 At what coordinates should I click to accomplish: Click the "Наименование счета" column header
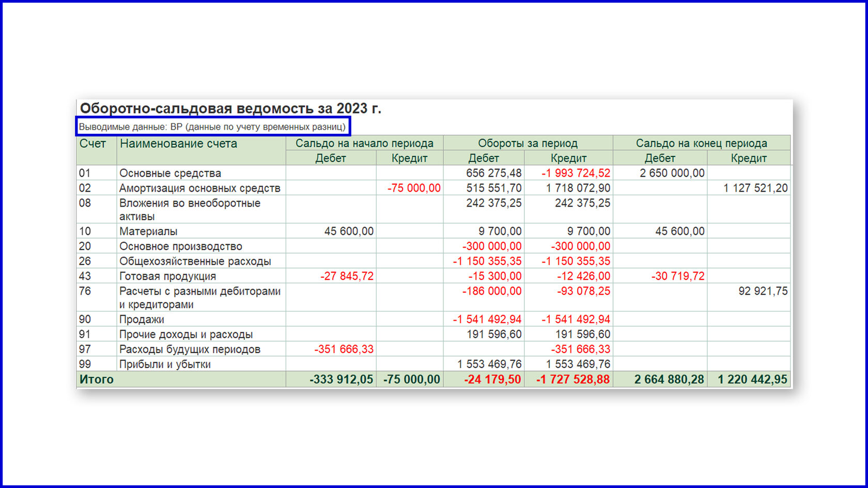tap(178, 144)
